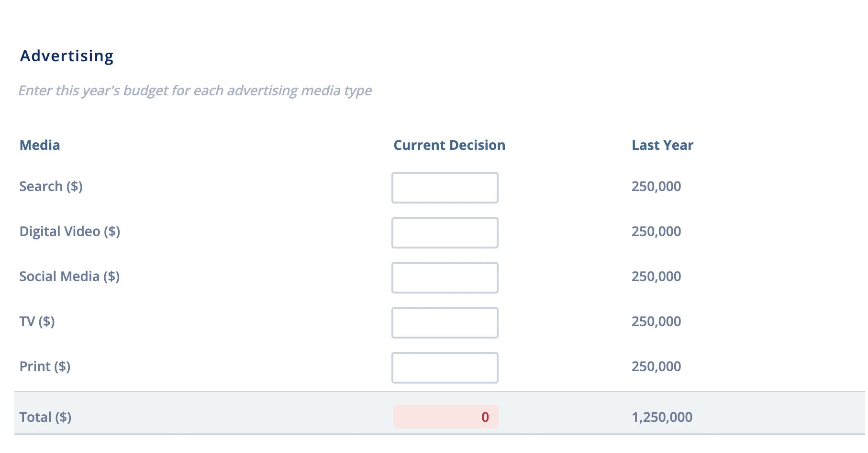
Task: Activate the Print budget input field
Action: [x=445, y=368]
